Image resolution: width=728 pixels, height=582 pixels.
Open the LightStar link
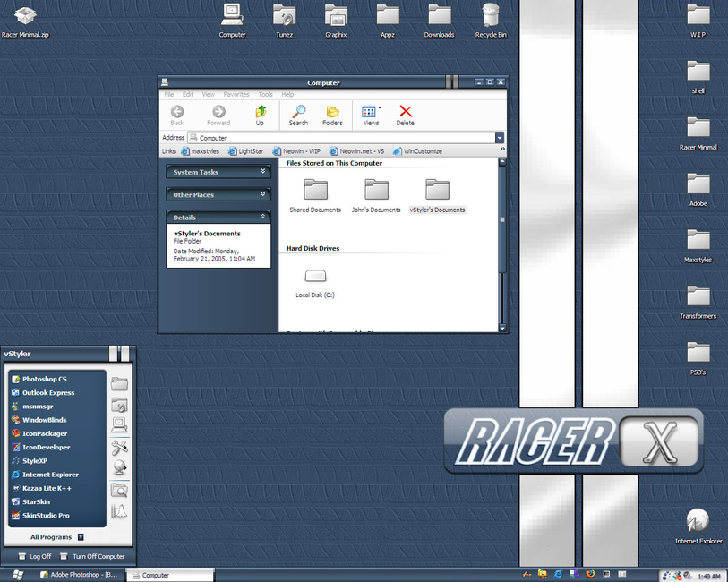click(245, 151)
